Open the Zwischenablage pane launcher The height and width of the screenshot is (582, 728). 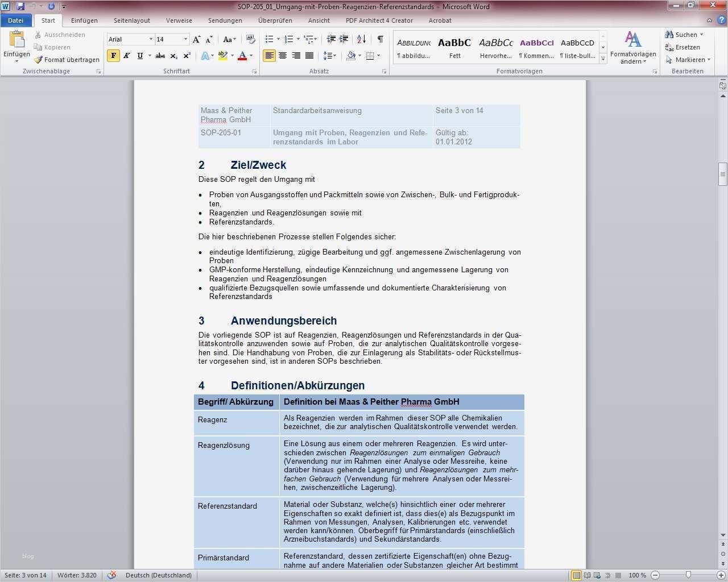click(98, 72)
